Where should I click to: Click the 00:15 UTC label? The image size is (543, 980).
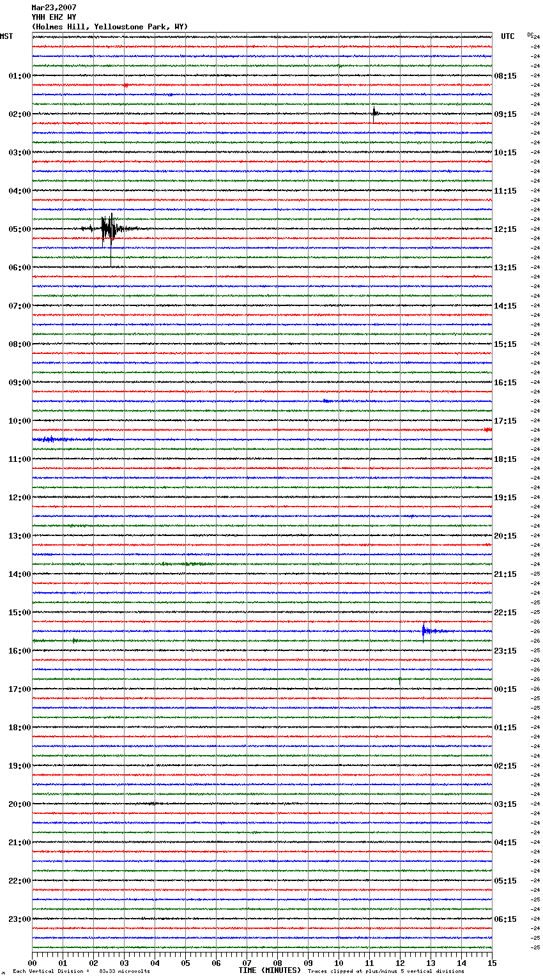505,689
